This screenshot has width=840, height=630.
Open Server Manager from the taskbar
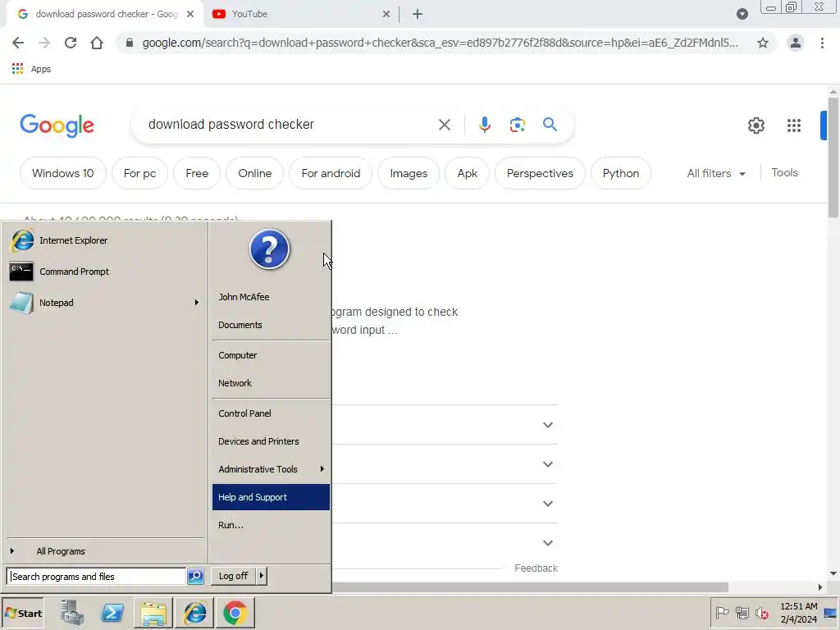(72, 613)
